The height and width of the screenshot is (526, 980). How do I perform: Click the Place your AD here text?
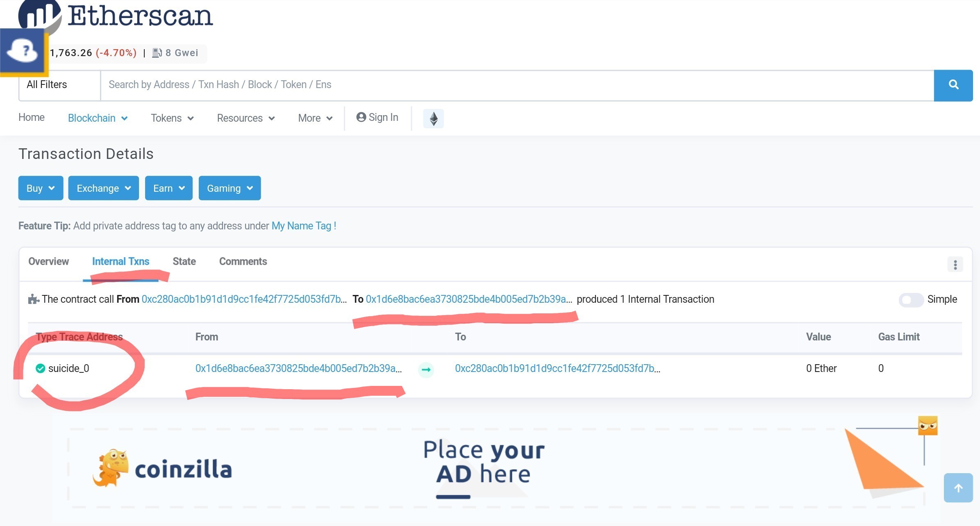tap(484, 462)
